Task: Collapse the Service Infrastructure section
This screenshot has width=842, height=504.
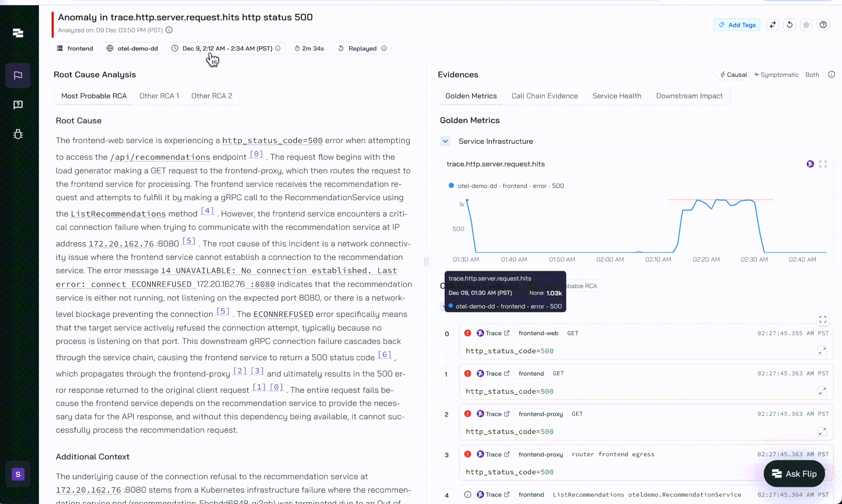Action: (445, 141)
